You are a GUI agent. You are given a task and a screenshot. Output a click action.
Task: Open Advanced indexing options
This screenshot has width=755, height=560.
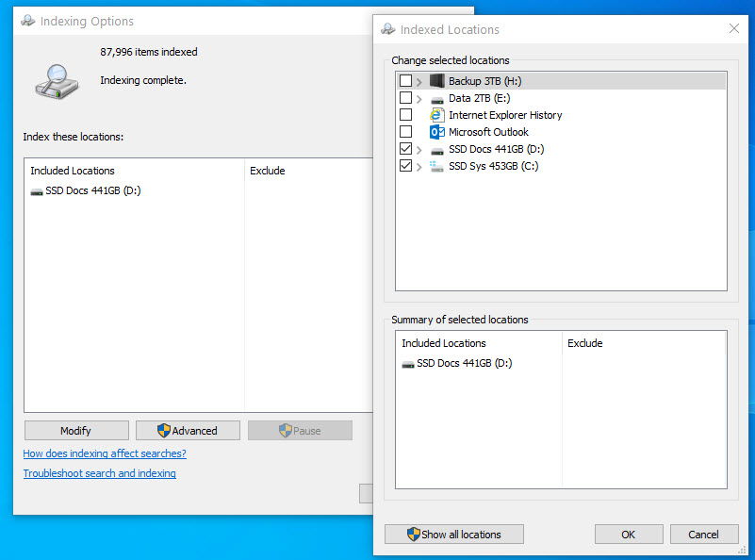coord(188,431)
